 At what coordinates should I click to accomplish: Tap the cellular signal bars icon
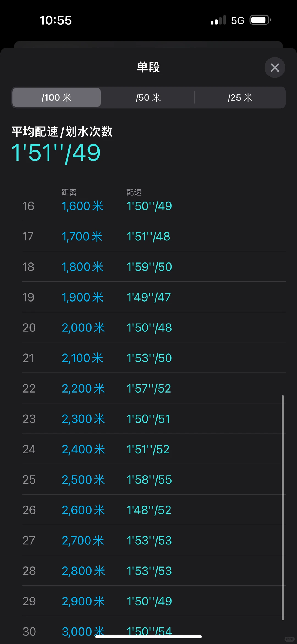218,20
